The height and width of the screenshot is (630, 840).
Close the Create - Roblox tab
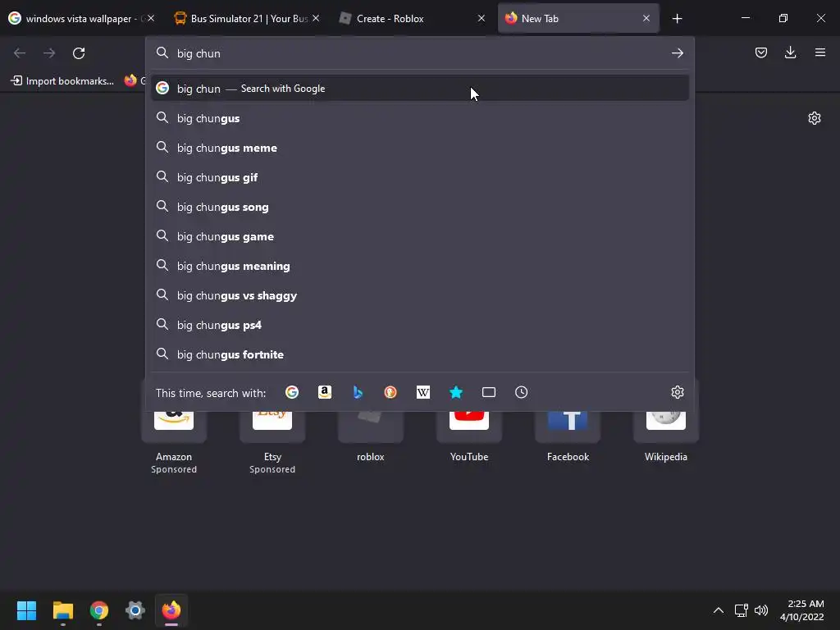coord(481,18)
